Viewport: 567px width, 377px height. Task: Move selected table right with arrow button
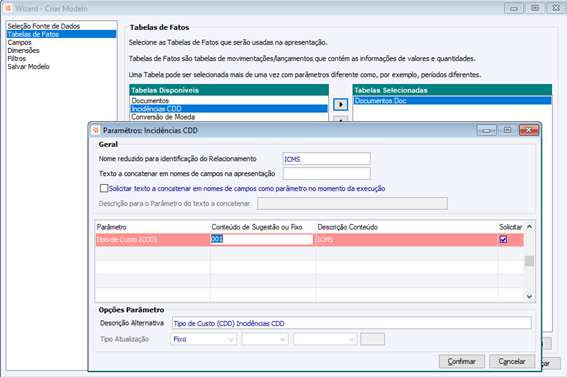340,104
